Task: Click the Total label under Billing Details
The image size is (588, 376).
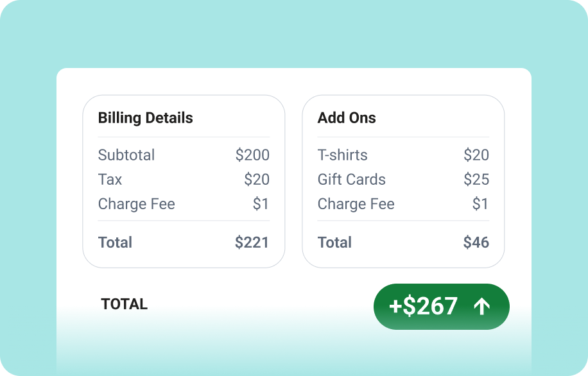Action: tap(115, 242)
